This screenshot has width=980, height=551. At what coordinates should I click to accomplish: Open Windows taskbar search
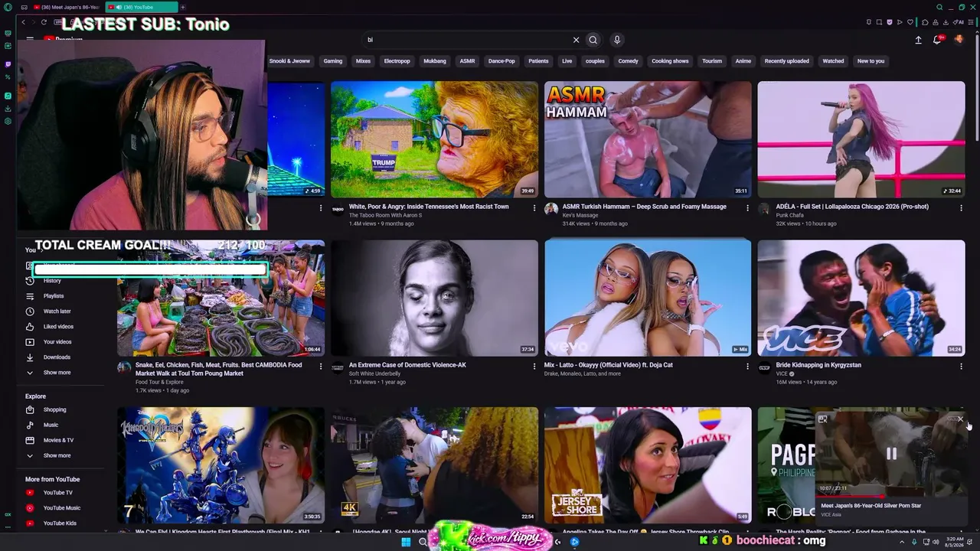click(x=423, y=542)
